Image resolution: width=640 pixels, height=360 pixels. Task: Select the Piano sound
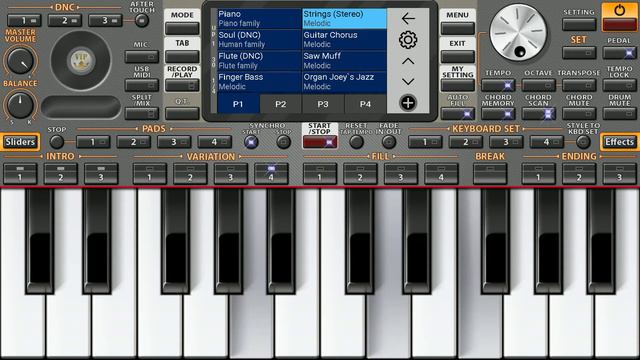(x=259, y=19)
